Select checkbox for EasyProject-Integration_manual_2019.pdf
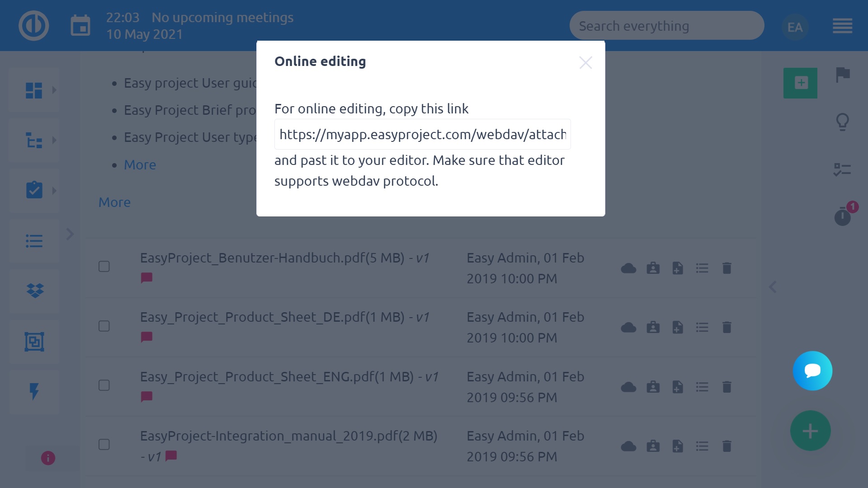Screen dimensions: 868x488 click(104, 445)
